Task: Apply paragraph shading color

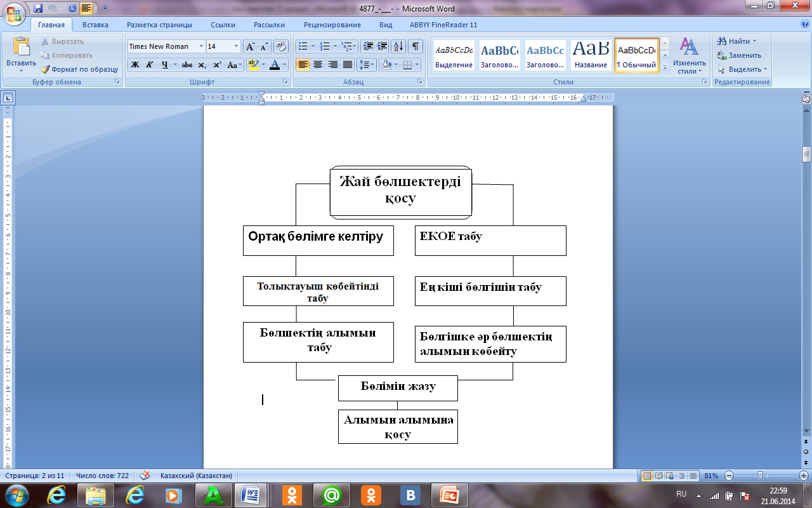Action: (x=387, y=65)
